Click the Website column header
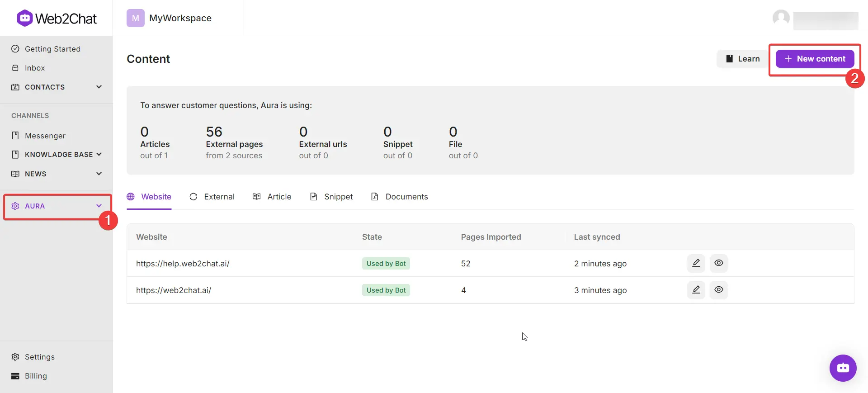The height and width of the screenshot is (393, 868). [151, 237]
